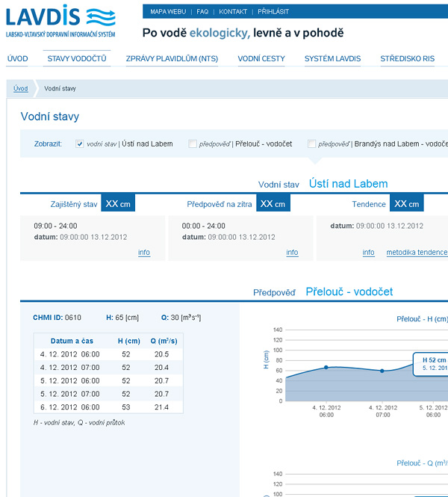Open info link under Zajištěný stav
Image resolution: width=448 pixels, height=497 pixels.
144,253
